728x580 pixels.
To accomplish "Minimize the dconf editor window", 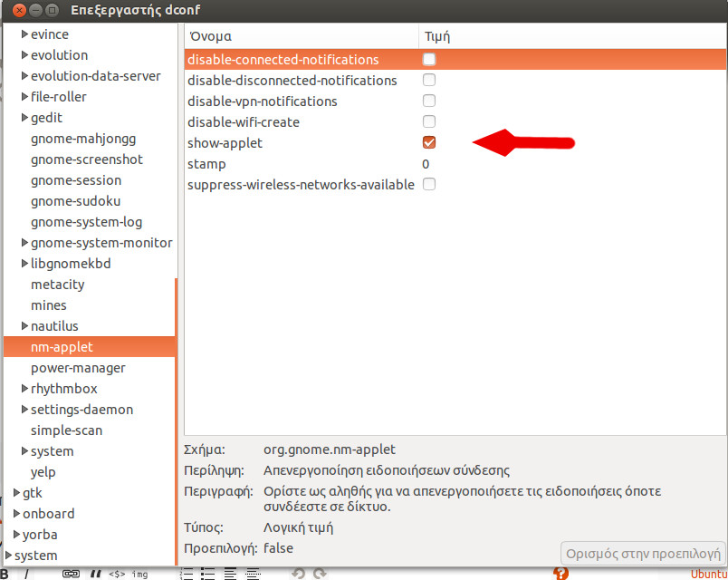I will click(35, 11).
